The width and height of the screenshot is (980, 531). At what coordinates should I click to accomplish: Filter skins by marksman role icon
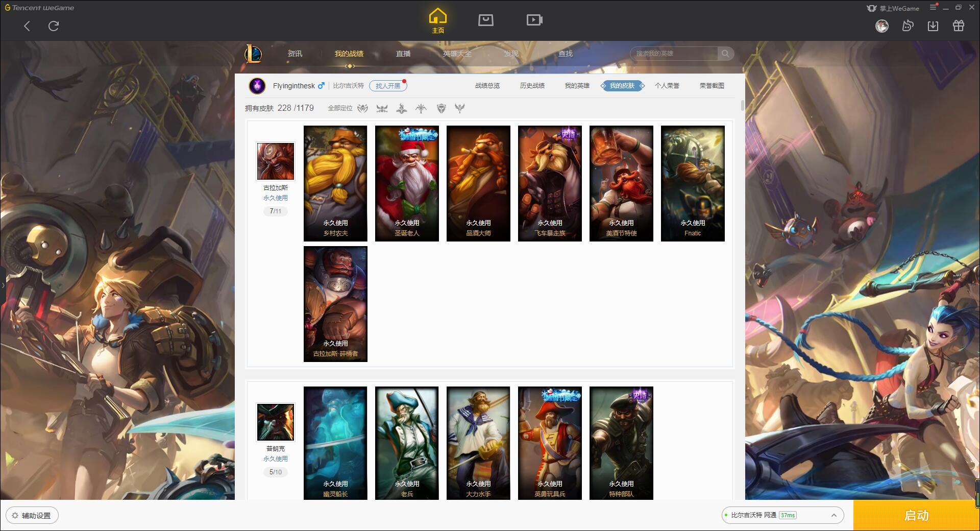click(421, 108)
